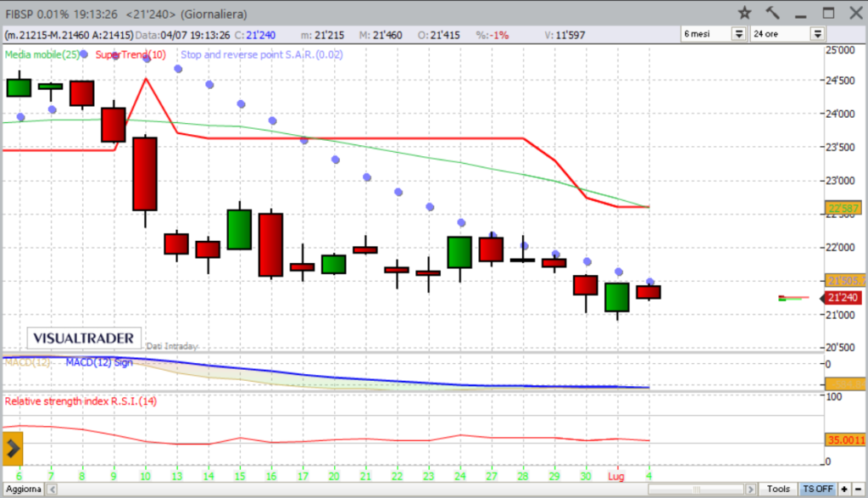
Task: Zoom out with the minus button
Action: (857, 489)
